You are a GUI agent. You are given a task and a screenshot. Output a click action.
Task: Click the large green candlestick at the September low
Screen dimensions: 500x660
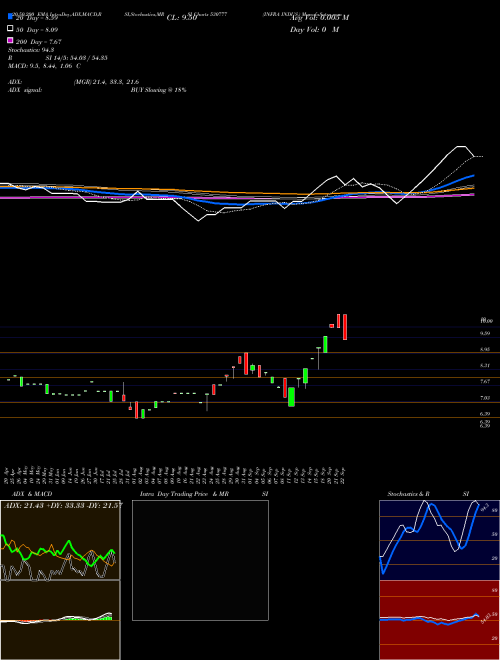coord(291,397)
